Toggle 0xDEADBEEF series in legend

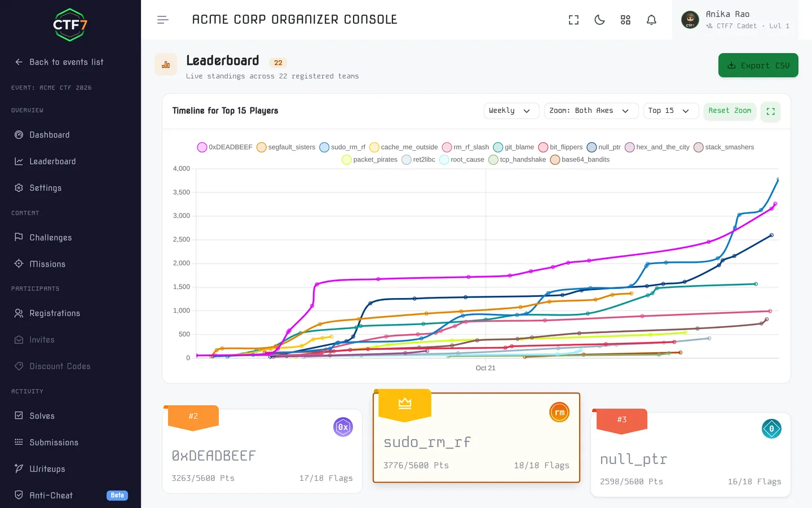[225, 147]
